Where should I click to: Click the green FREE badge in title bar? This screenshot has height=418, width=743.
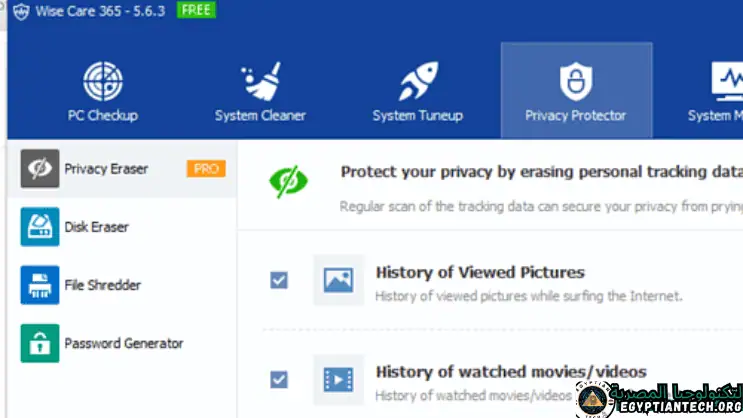(196, 11)
